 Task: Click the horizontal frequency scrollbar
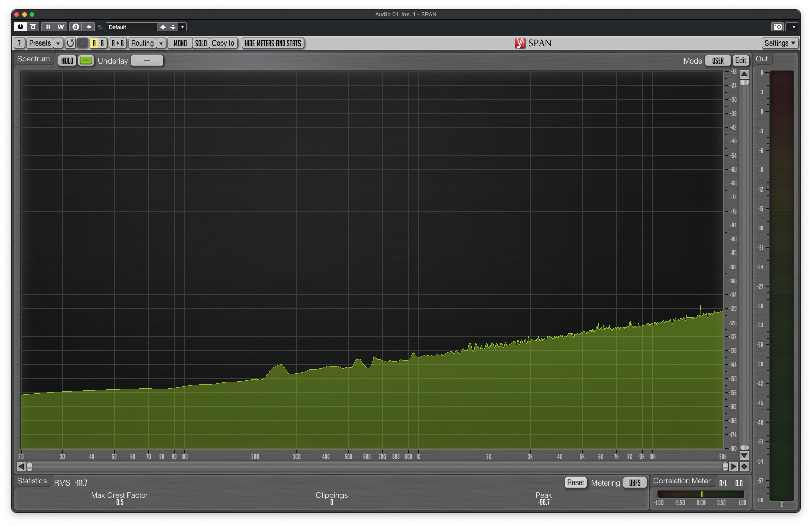pos(377,467)
